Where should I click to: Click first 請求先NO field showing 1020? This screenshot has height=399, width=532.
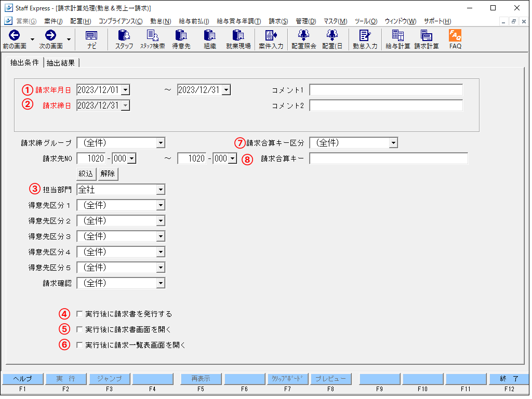91,158
